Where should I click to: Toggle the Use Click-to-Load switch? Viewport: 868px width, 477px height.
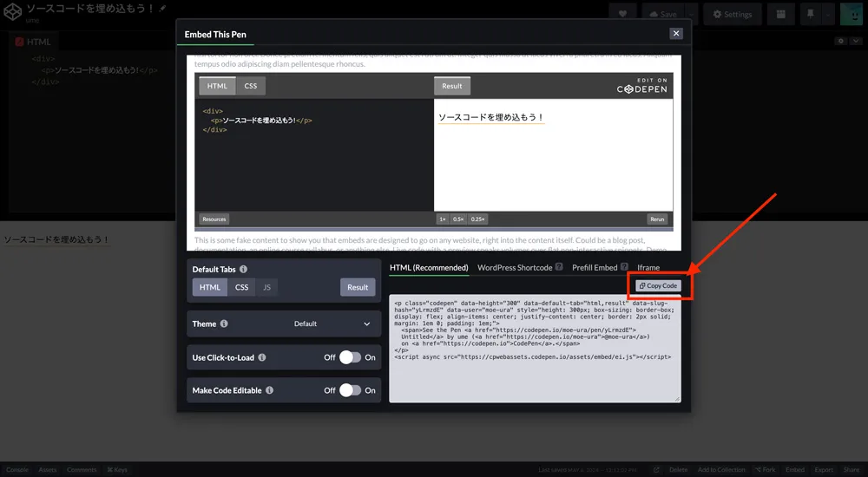350,357
